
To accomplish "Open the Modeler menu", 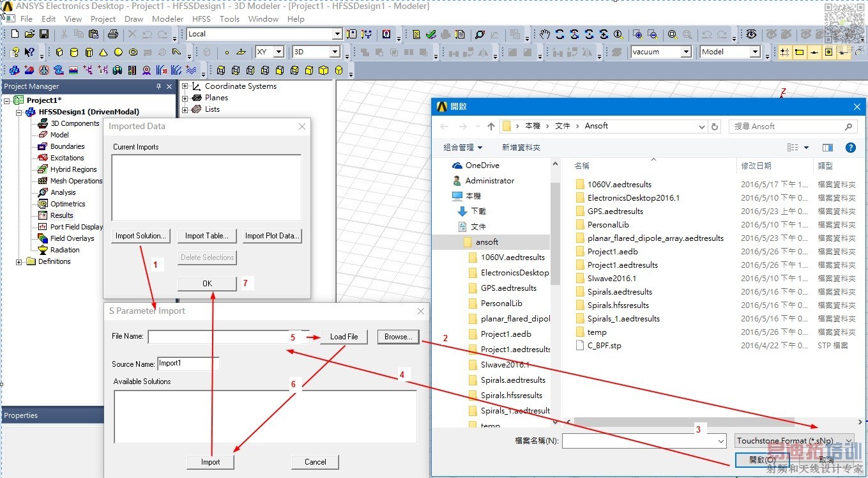I will click(x=167, y=19).
